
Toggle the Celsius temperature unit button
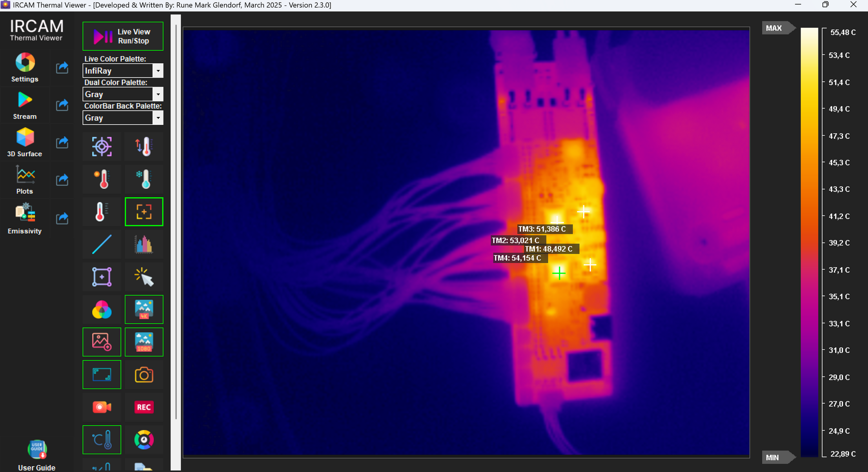(x=102, y=440)
